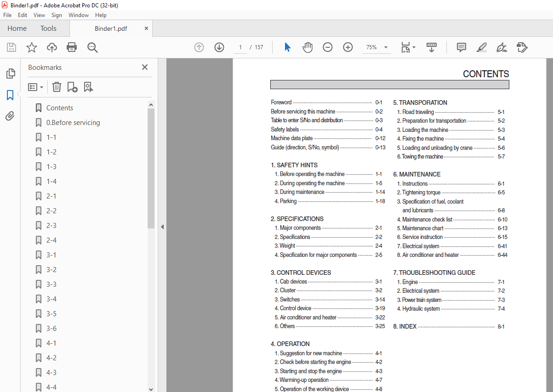
Task: Go to next page arrow
Action: point(219,47)
